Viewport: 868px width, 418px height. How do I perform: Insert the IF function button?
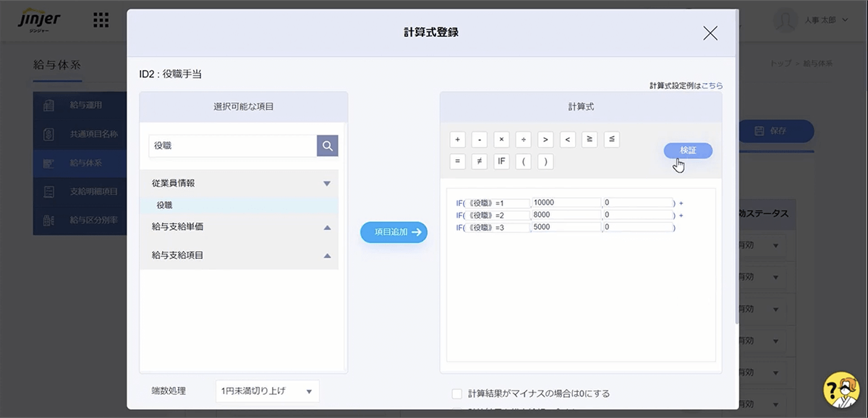pos(501,161)
